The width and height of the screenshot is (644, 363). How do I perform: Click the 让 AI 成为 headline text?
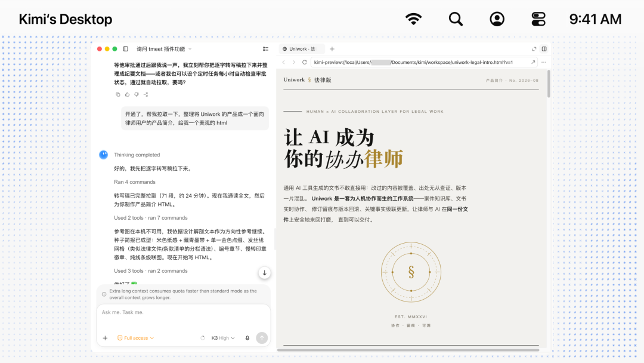coord(329,138)
